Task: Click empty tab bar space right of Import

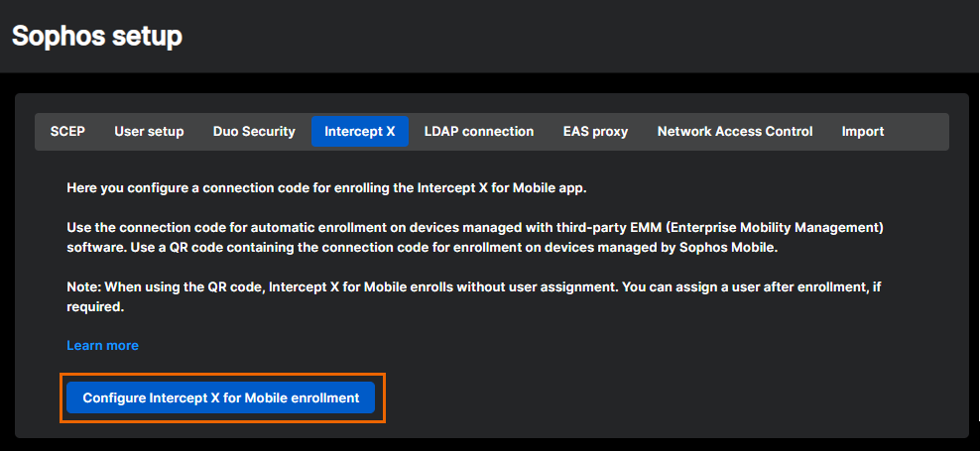Action: [x=918, y=131]
